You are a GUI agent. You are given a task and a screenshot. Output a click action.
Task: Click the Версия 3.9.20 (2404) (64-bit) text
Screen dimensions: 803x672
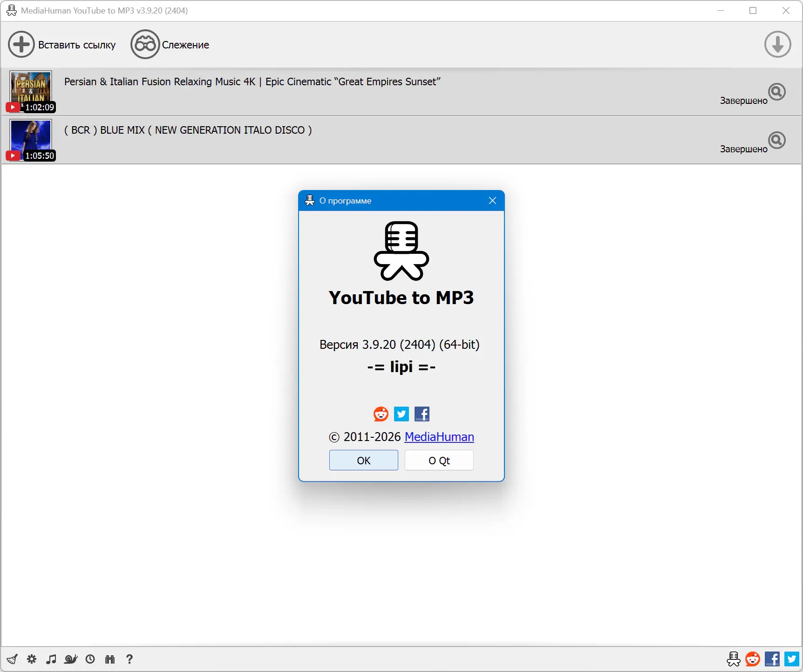point(400,345)
